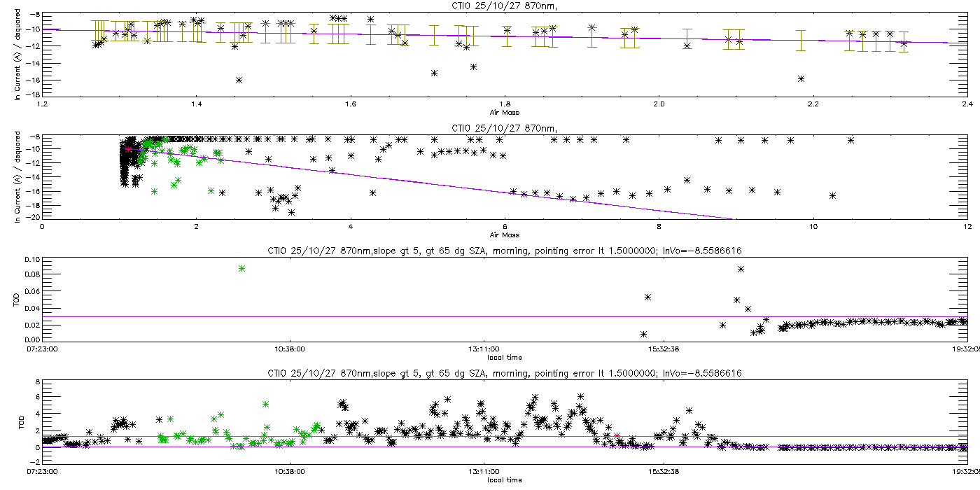Click the top plot title CTIO 25/10/27 870nm

click(x=489, y=5)
